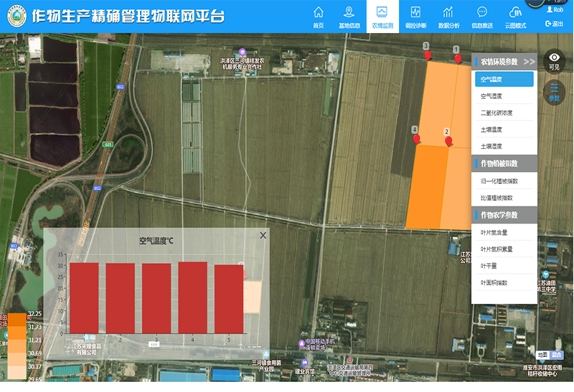Switch map to 混合 hybrid view
574x392 pixels.
point(557,355)
